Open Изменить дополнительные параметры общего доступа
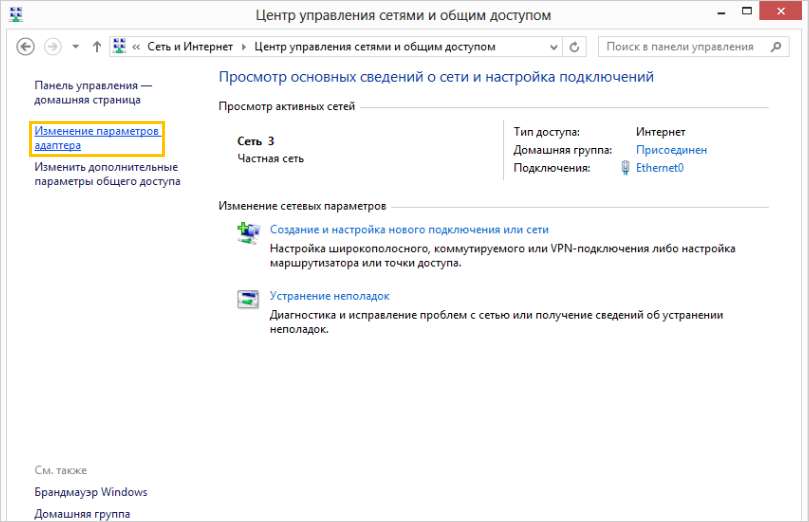 [x=106, y=175]
